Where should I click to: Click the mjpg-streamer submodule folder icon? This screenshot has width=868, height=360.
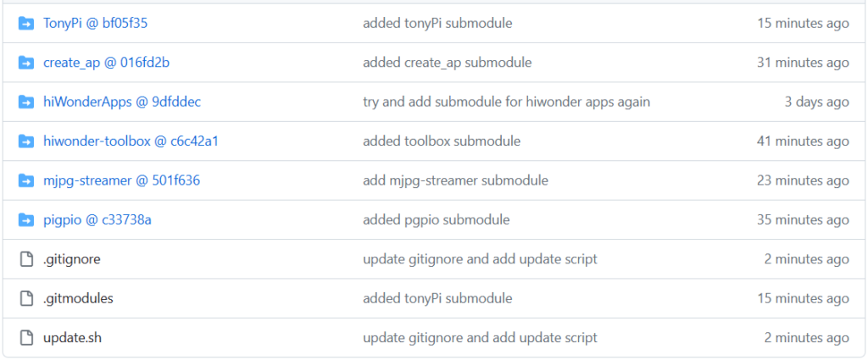[25, 180]
